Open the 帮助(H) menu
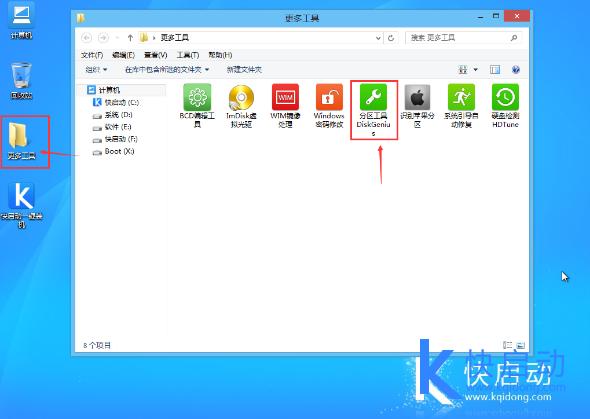Screen dimensions: 590x419 [220, 55]
